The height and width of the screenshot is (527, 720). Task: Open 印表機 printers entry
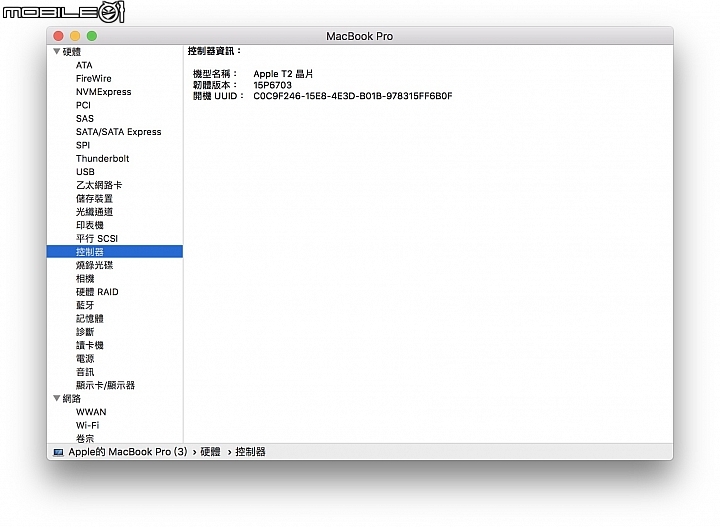click(90, 225)
